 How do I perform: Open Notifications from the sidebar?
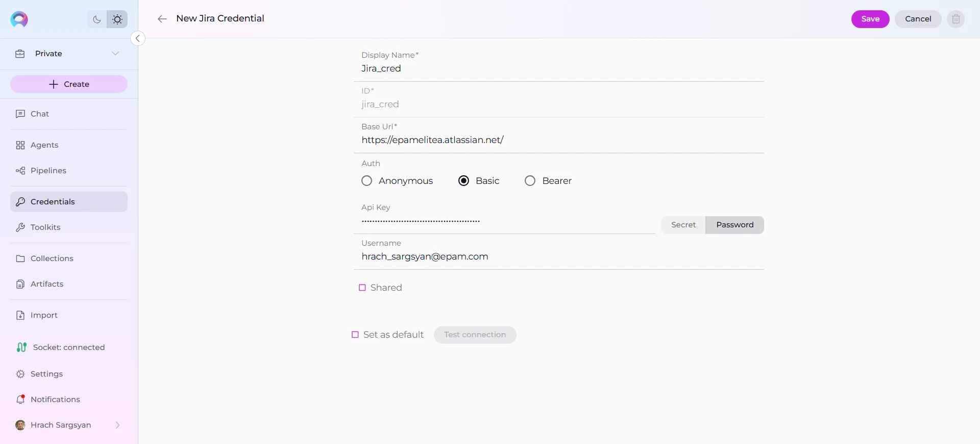[69, 400]
